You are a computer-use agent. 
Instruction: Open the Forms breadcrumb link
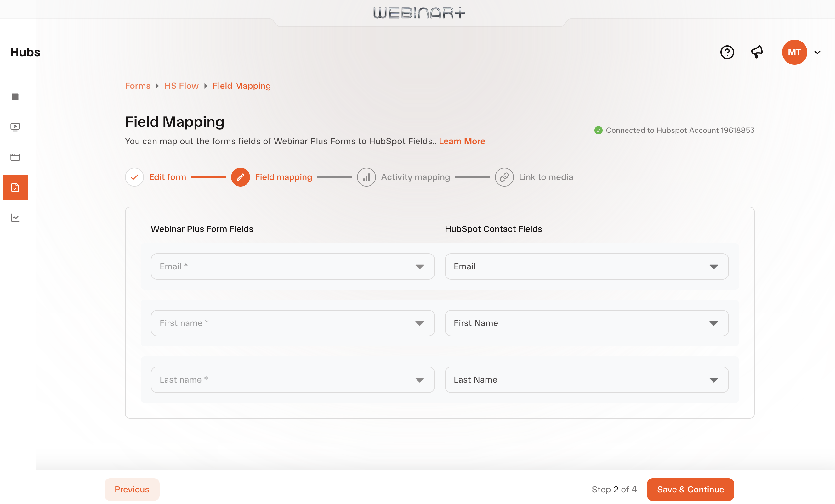[138, 86]
